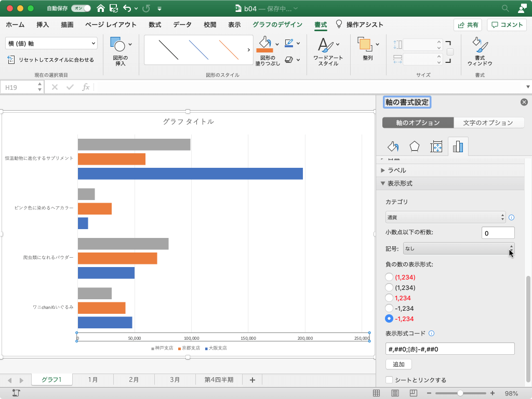Screen dimensions: 532x399
Task: Undo the last action
Action: (x=127, y=8)
